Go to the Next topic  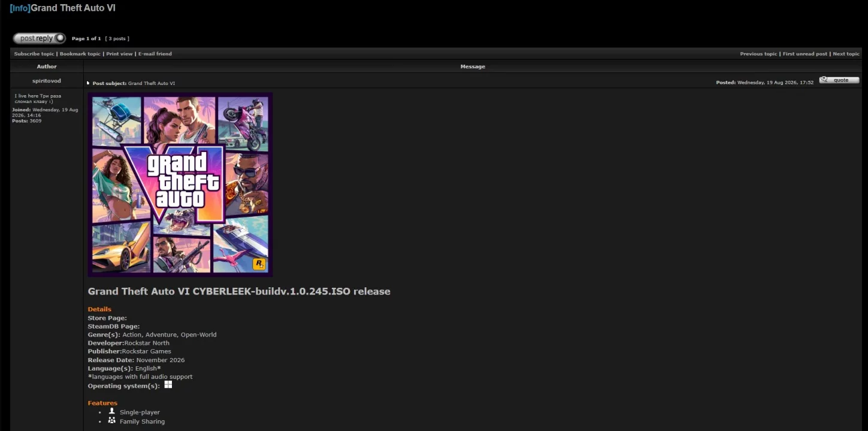coord(846,54)
